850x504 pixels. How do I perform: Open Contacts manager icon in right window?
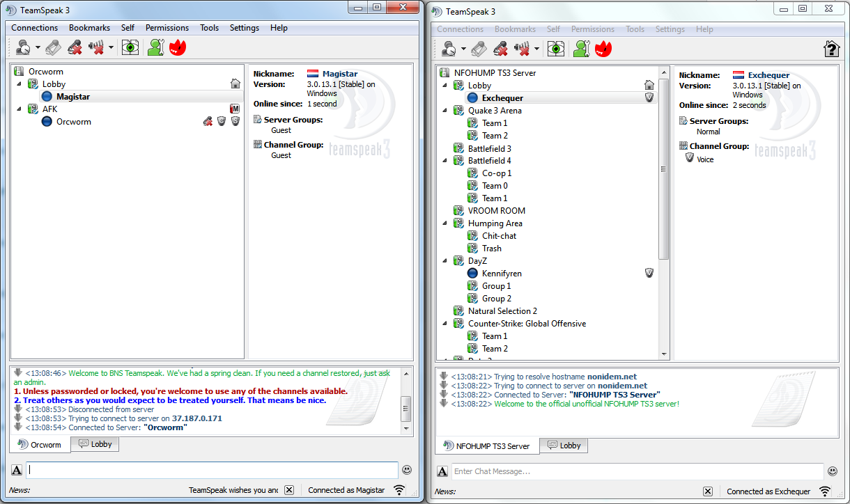pyautogui.click(x=581, y=49)
